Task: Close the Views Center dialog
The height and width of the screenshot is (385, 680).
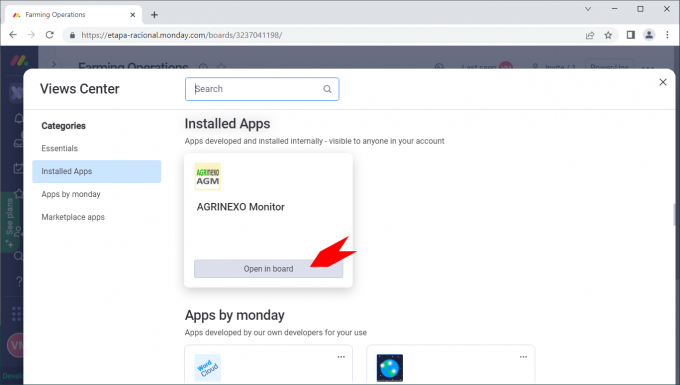Action: pyautogui.click(x=663, y=82)
